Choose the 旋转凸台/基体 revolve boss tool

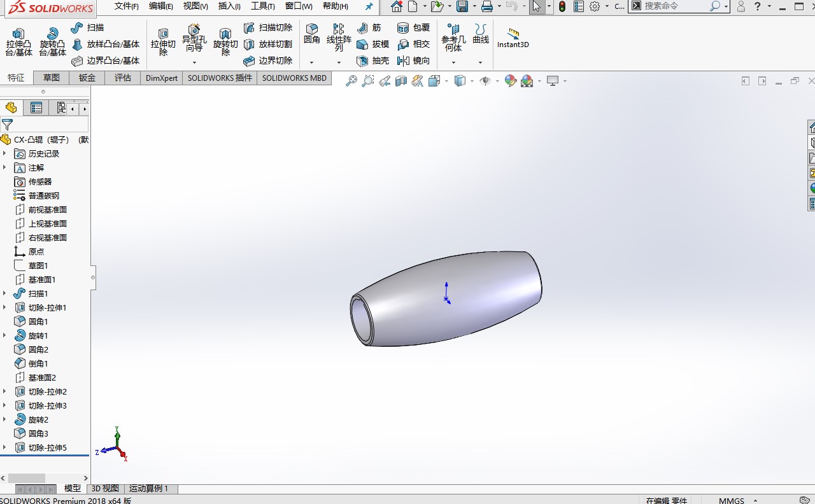(x=52, y=42)
